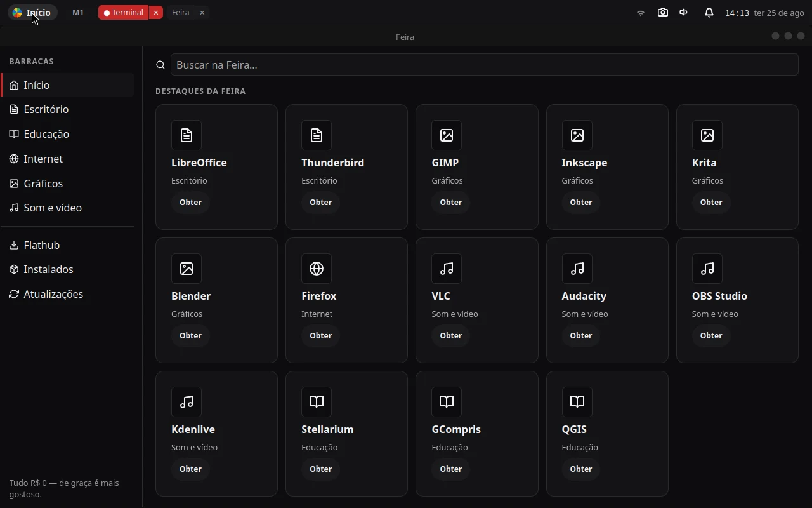
Task: Click Obter on Audacity card
Action: coord(581,336)
